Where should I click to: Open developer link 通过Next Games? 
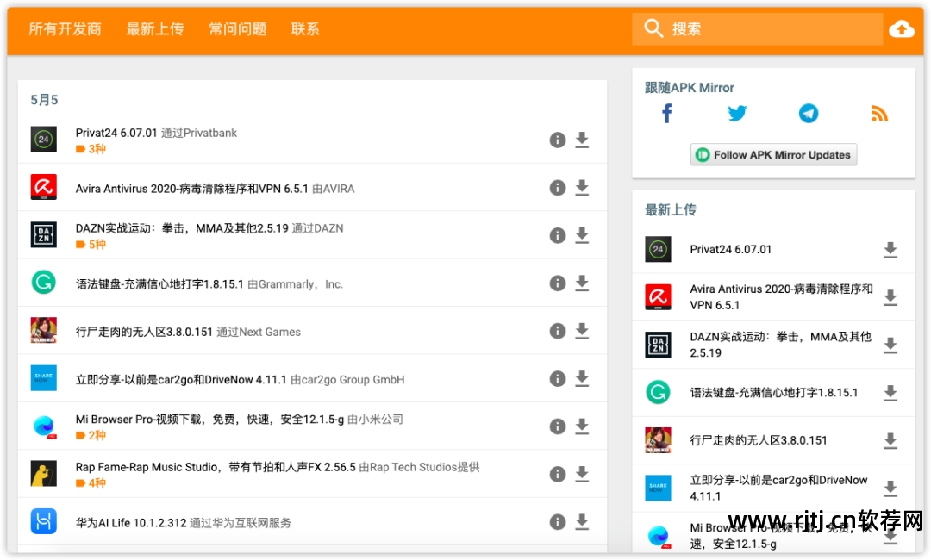tap(259, 333)
